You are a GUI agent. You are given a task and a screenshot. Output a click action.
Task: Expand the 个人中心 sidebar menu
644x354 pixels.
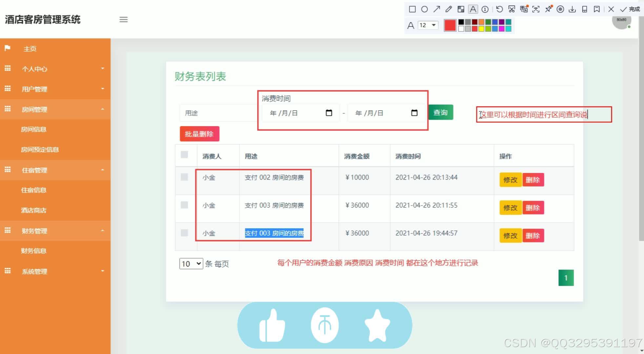point(55,69)
